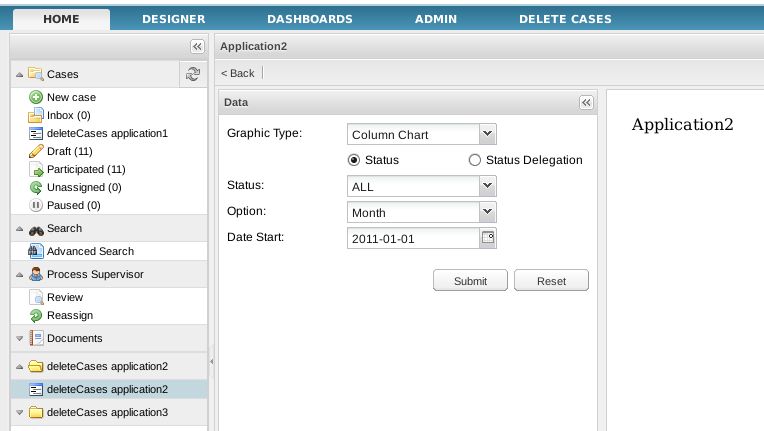Click the New case plus icon
764x431 pixels.
(x=36, y=97)
